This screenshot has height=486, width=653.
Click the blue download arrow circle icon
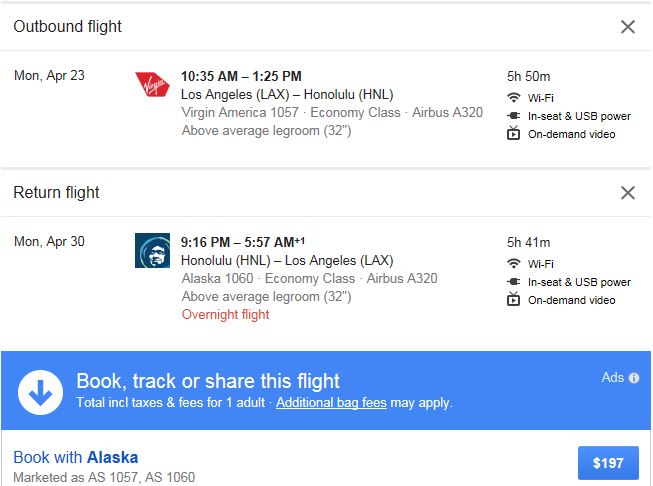click(x=40, y=393)
